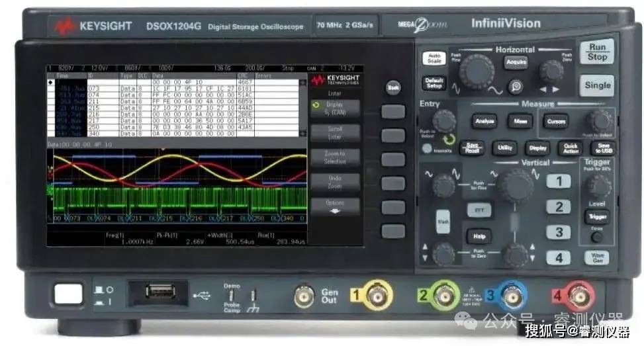
Task: Select the Scroll Lister softkey label
Action: pos(335,133)
